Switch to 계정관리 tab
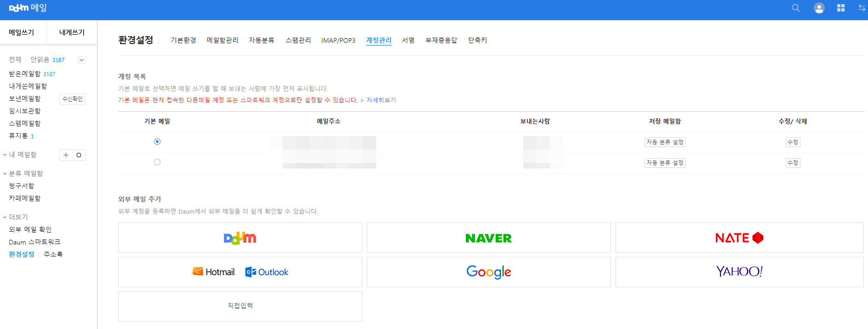Screen dimensions: 868x329 tap(379, 40)
